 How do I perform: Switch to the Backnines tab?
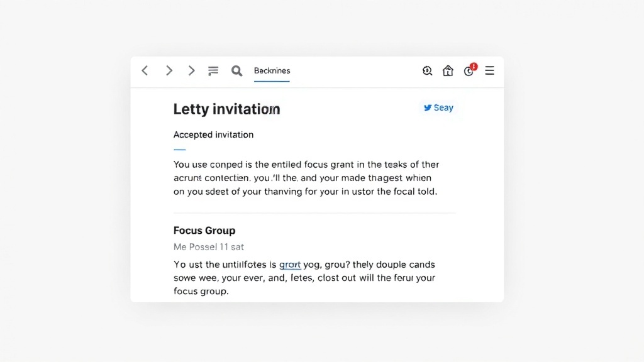coord(272,71)
